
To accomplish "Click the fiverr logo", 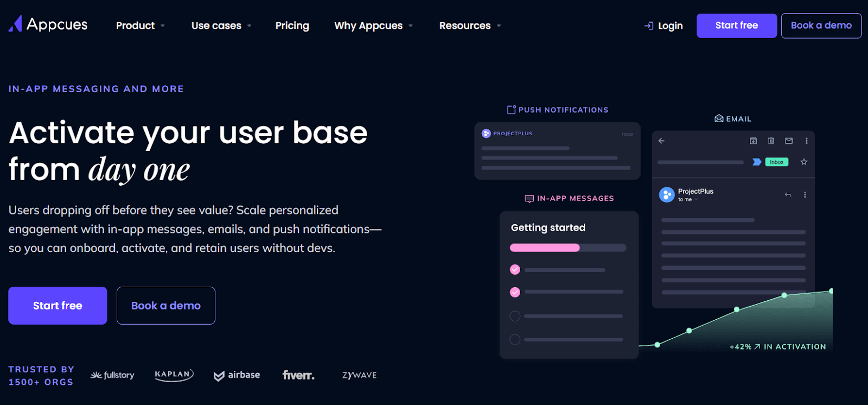I will coord(298,375).
